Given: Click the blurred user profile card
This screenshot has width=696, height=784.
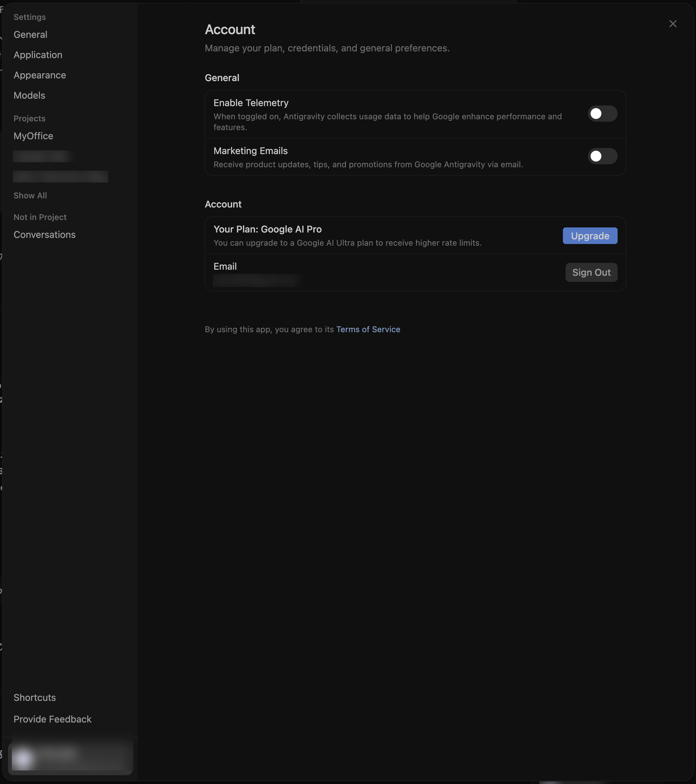Looking at the screenshot, I should (x=71, y=759).
